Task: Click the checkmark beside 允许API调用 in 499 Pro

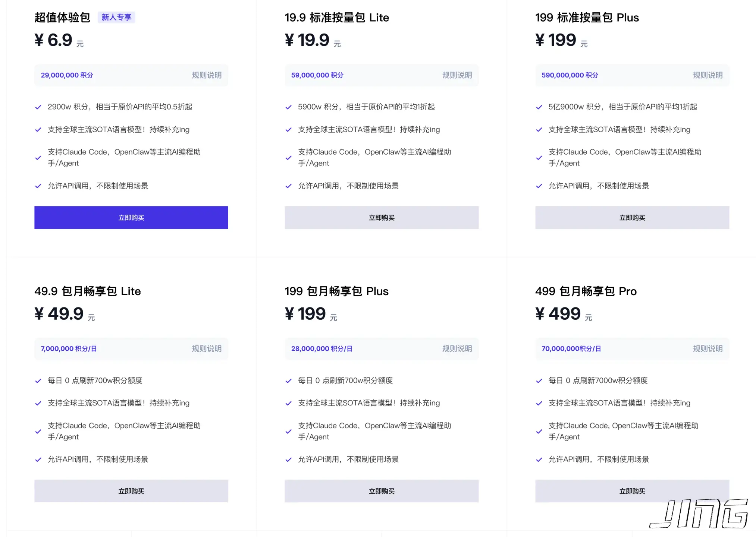Action: [x=539, y=459]
